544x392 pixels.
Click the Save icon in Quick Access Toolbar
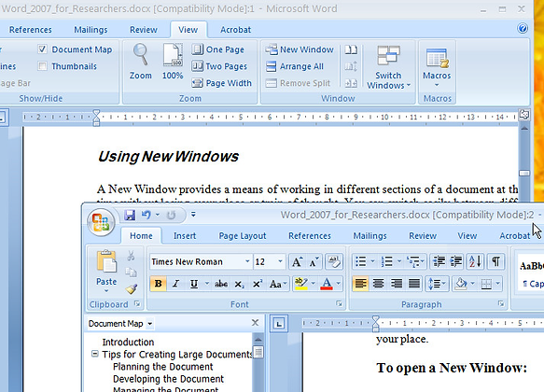tap(130, 215)
